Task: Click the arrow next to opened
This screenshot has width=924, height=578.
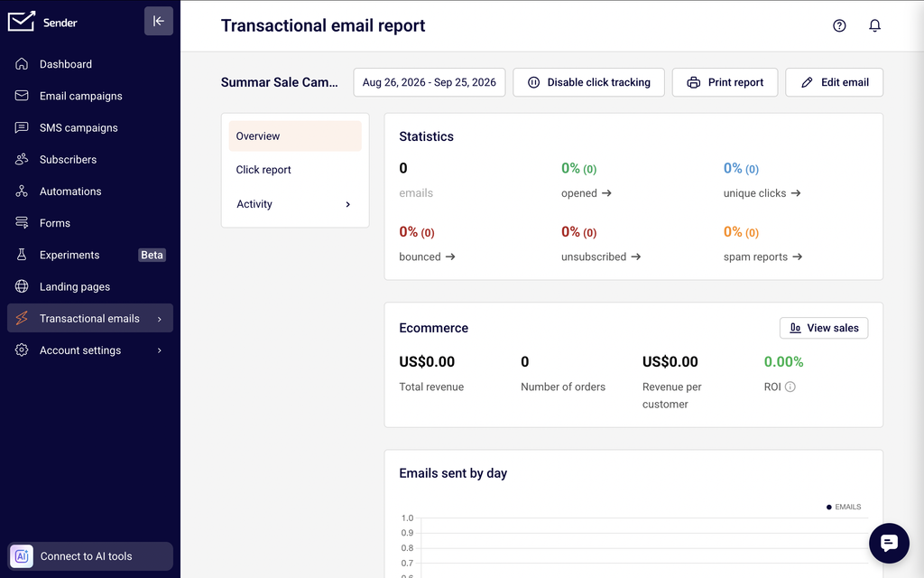Action: (606, 193)
